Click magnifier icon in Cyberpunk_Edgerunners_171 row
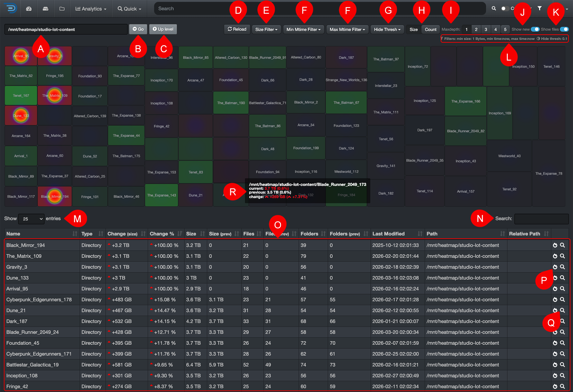 pos(562,354)
